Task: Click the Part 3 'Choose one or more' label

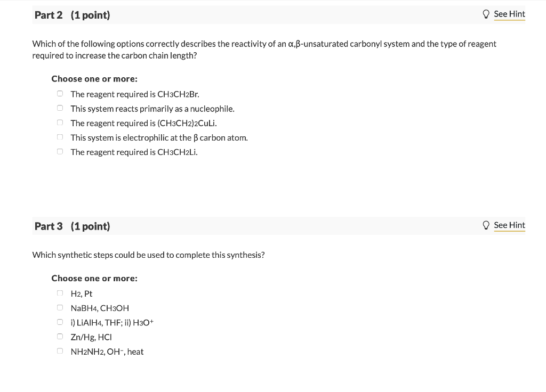Action: [x=94, y=278]
